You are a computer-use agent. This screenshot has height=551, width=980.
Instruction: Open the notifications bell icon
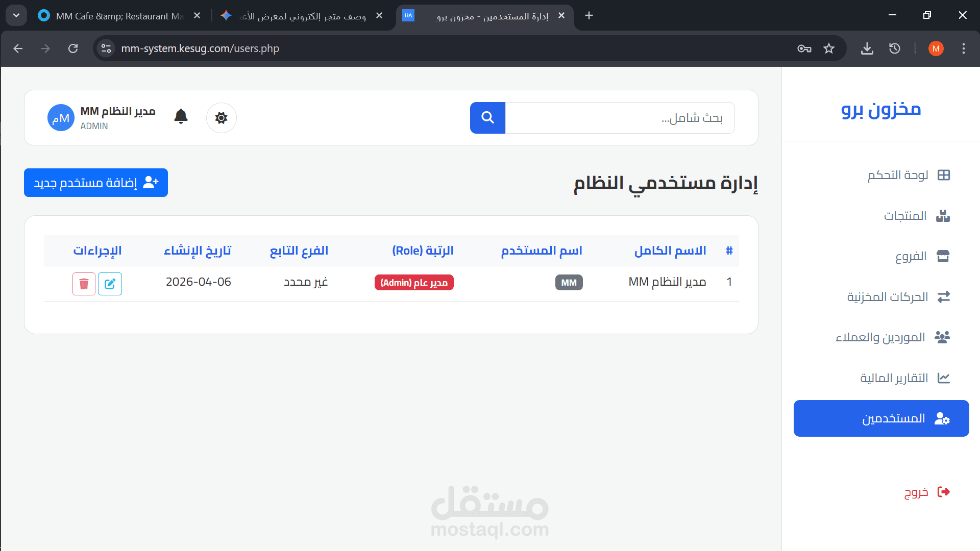point(181,117)
